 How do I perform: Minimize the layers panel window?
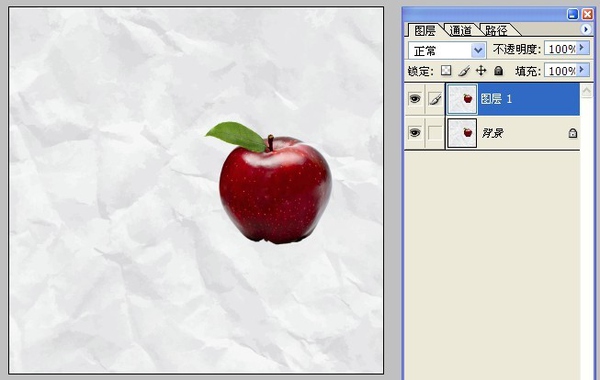(572, 15)
